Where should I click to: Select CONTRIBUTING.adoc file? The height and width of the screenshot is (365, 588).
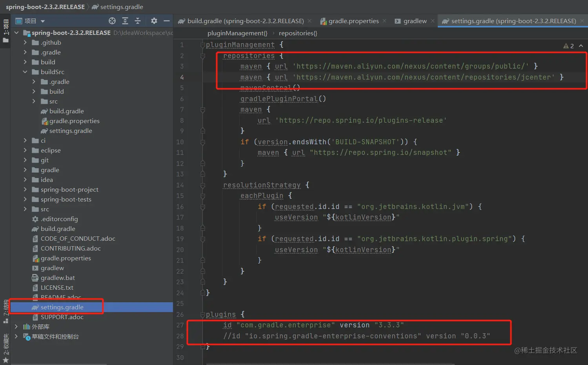pyautogui.click(x=66, y=248)
